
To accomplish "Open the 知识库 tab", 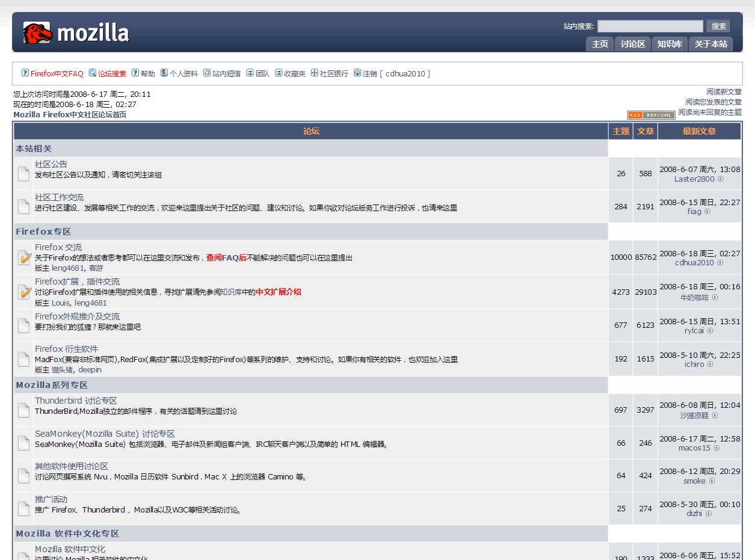I will click(x=669, y=44).
